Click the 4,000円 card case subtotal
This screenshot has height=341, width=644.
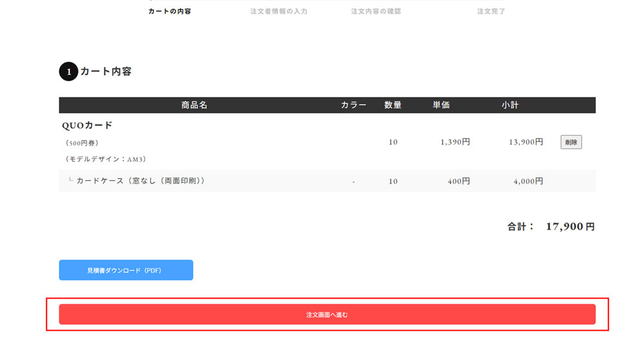[528, 181]
